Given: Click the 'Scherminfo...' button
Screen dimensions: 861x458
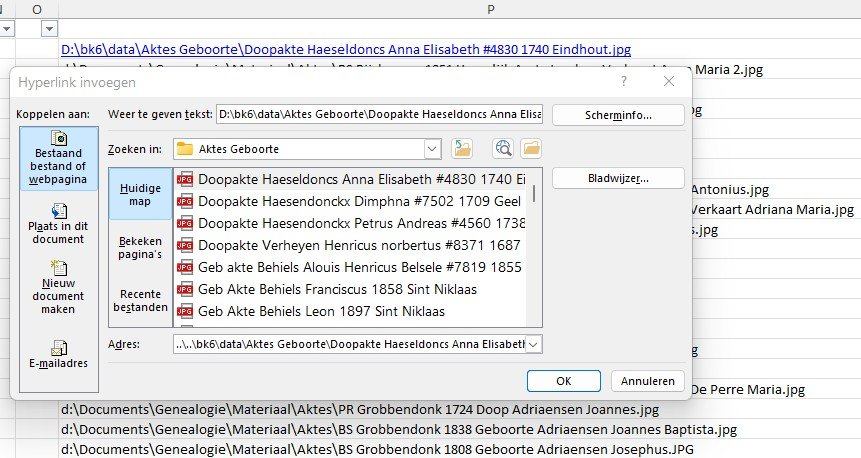Looking at the screenshot, I should (x=618, y=115).
